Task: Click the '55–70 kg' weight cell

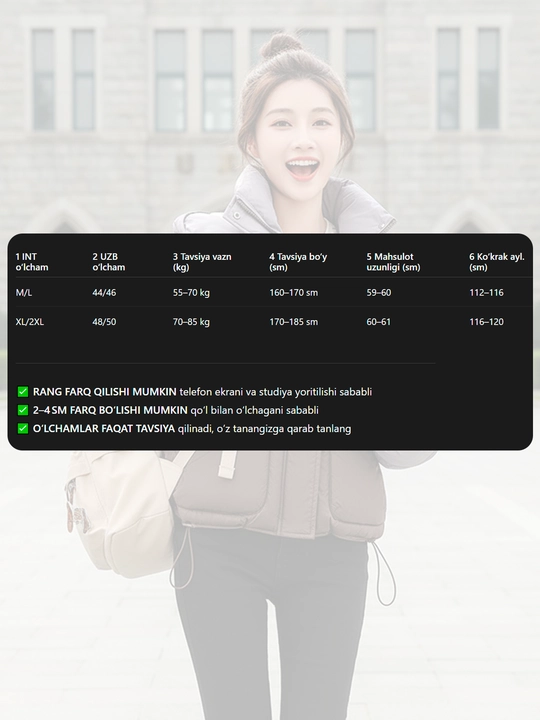Action: click(x=191, y=292)
